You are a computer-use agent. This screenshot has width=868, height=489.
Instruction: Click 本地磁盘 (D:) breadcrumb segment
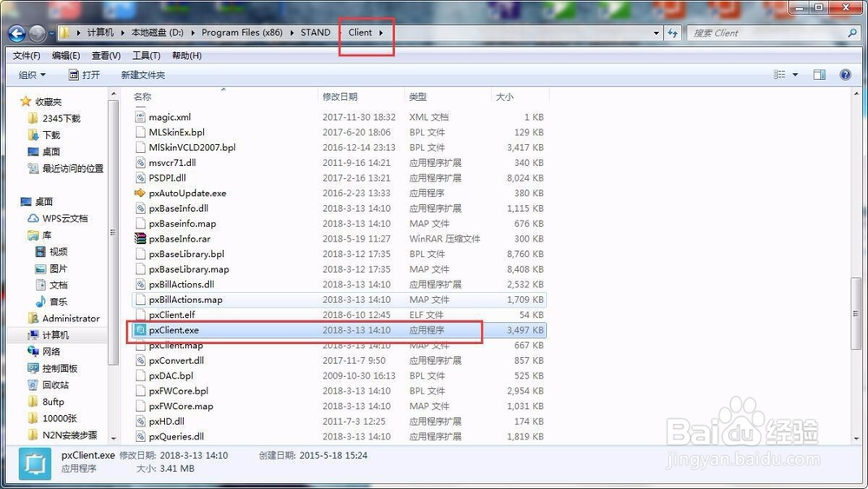157,33
